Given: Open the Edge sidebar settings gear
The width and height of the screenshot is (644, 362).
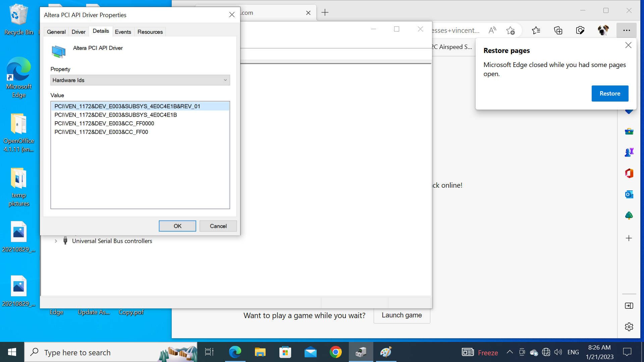Looking at the screenshot, I should tap(629, 327).
